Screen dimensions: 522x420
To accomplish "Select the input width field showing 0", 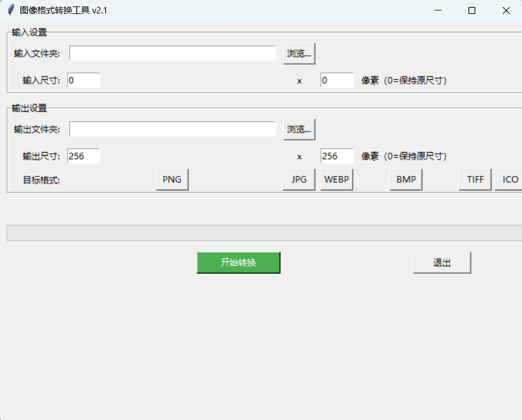I will pos(84,80).
